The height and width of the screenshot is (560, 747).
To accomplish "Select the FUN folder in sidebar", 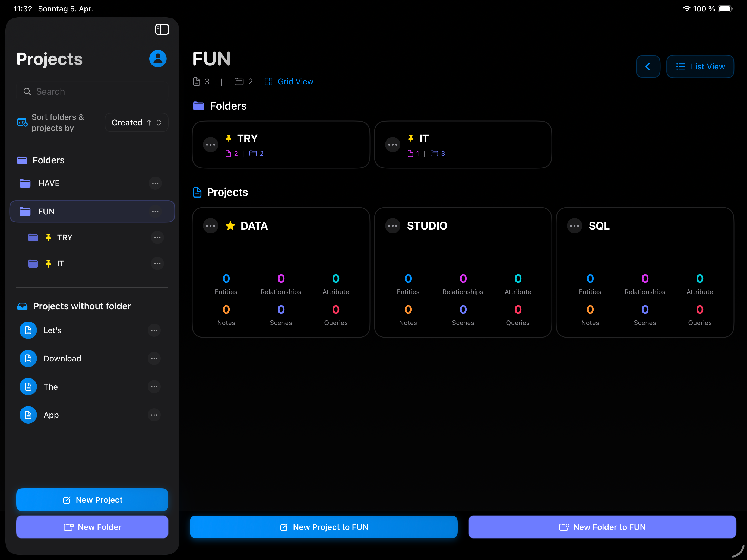I will 92,212.
